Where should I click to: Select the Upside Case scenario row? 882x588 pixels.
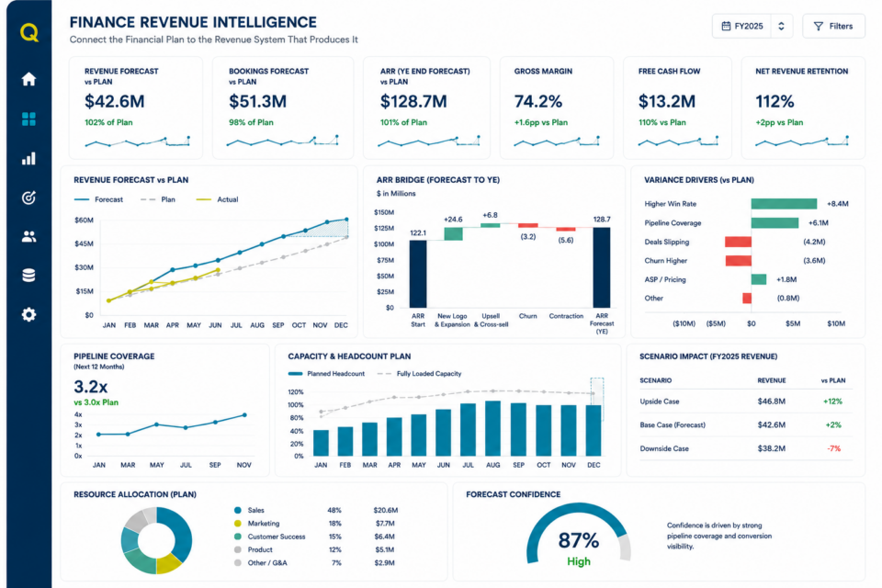tap(746, 401)
